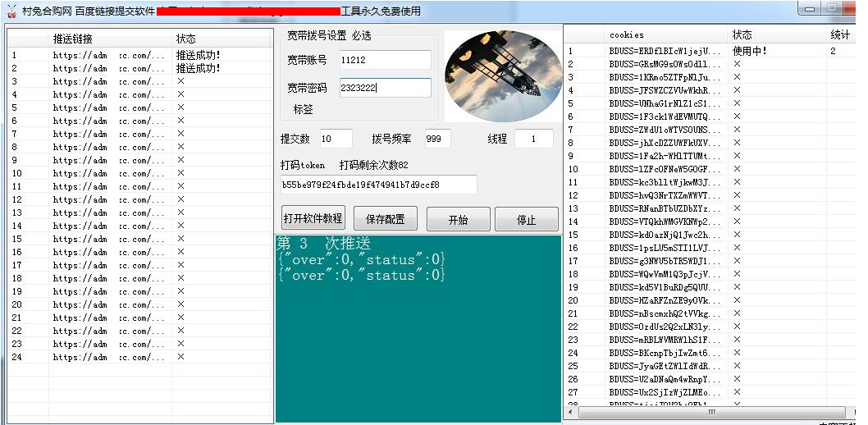The width and height of the screenshot is (868, 425).
Task: Click the 统计 column header
Action: [839, 35]
